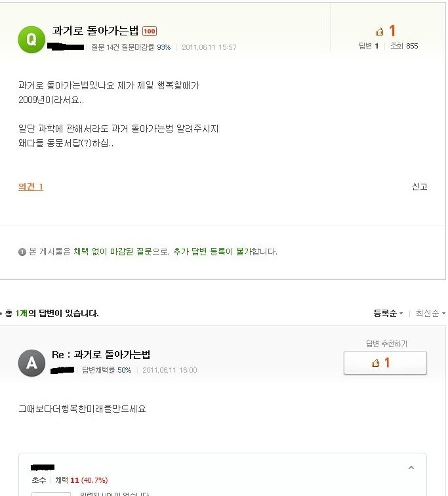448x496 pixels.
Task: Click the redacted name in the profile box
Action: coord(43,468)
